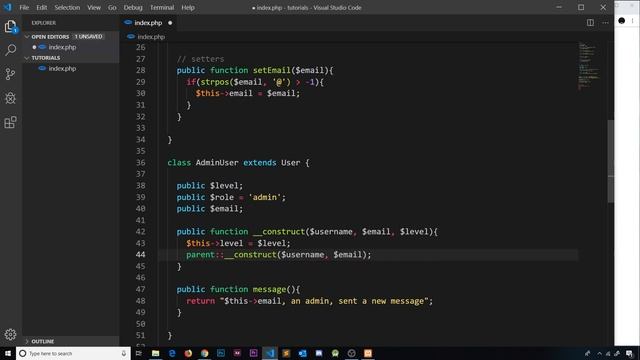Open Microsoft Edge from taskbar
Screen dimensions: 640x360
point(172,353)
